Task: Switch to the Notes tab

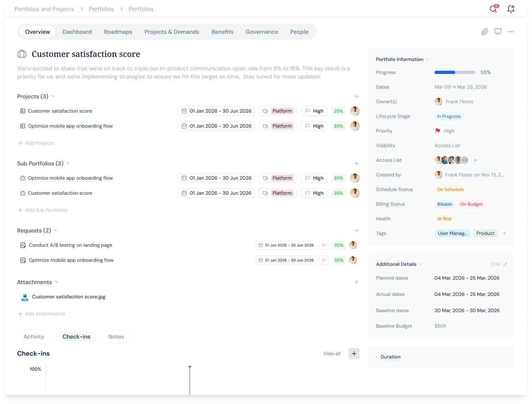Action: [116, 337]
